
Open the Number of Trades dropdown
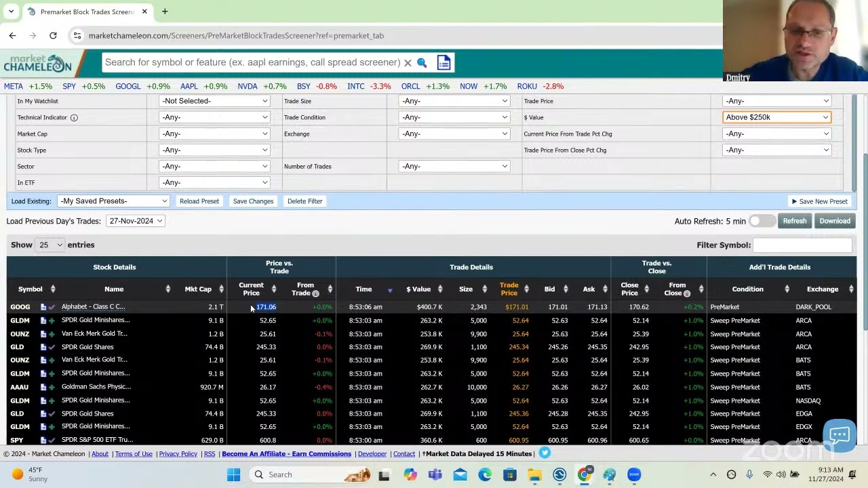coord(454,166)
